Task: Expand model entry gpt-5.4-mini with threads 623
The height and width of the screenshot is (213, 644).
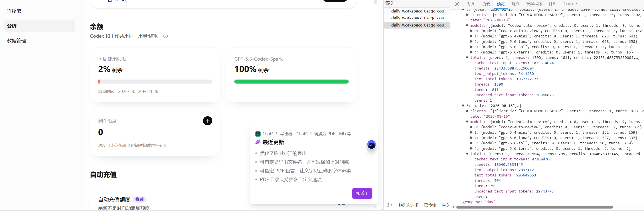Action: (x=471, y=36)
